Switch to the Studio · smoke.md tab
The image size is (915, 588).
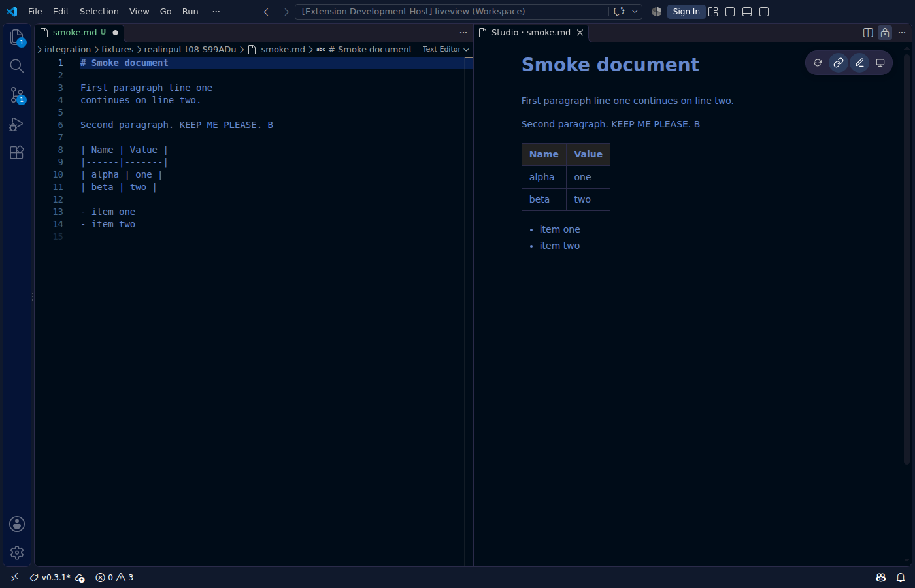pos(531,33)
